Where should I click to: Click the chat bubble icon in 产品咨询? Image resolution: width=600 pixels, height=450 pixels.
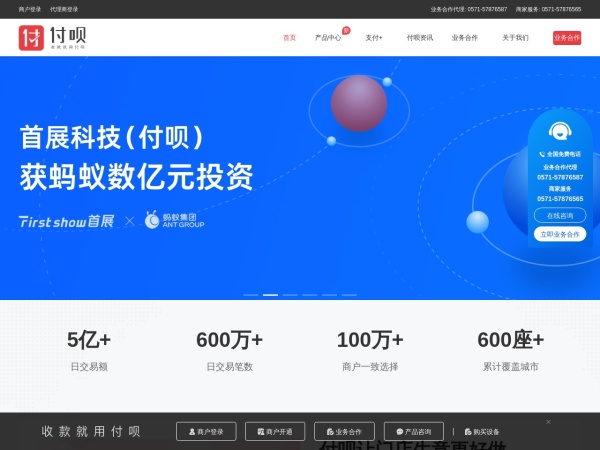tap(399, 432)
